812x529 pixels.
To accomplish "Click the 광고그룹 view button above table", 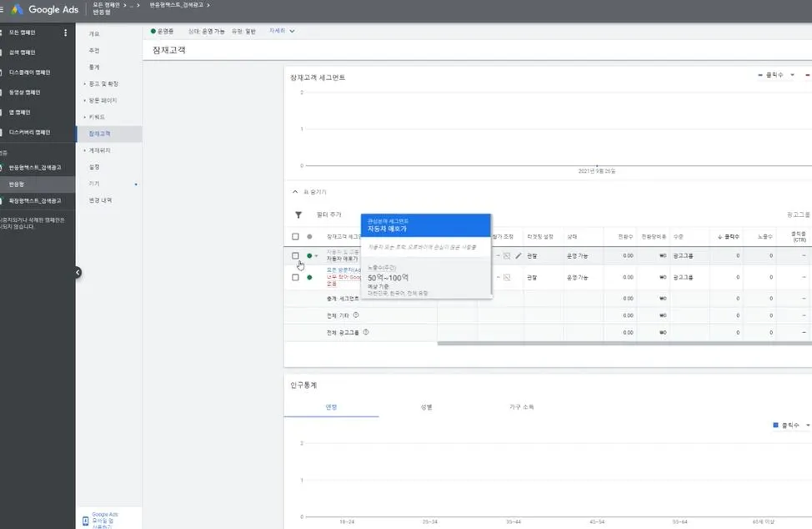I will click(798, 214).
